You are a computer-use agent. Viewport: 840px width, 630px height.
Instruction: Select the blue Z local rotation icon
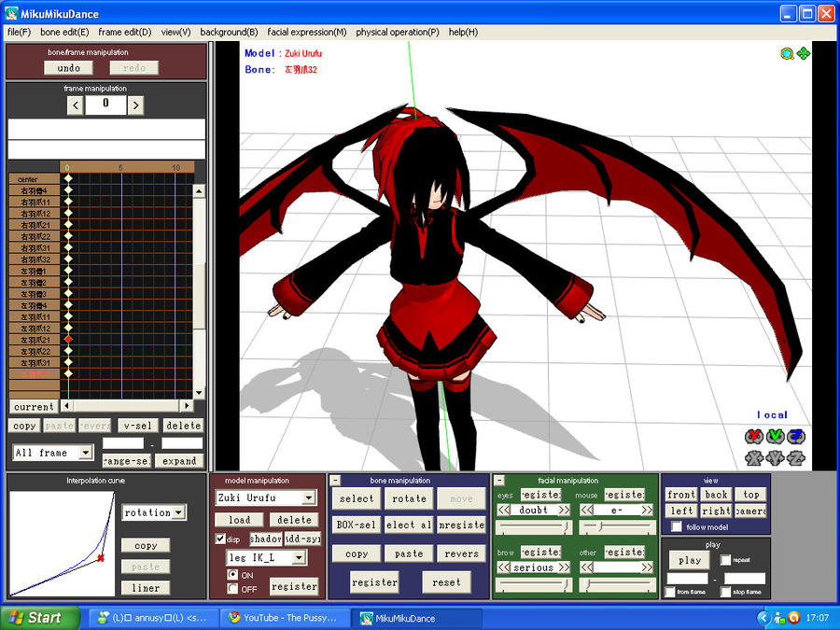pyautogui.click(x=795, y=436)
